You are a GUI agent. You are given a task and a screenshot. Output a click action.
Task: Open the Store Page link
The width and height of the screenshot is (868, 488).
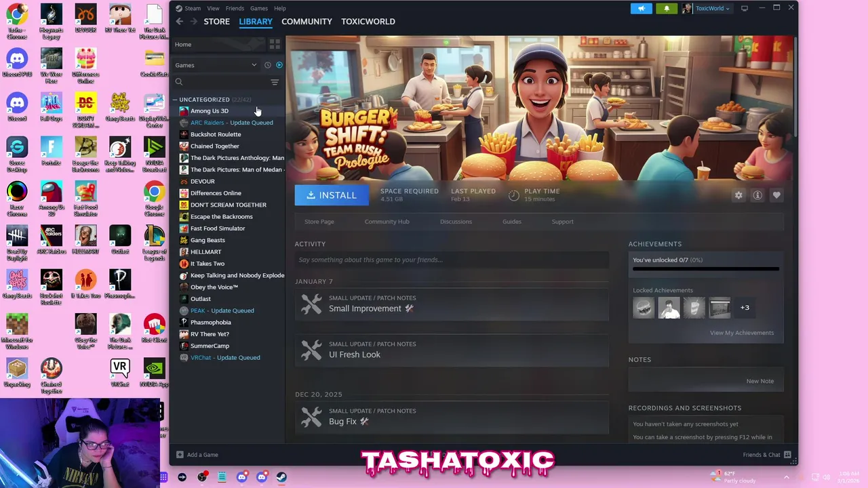point(319,222)
